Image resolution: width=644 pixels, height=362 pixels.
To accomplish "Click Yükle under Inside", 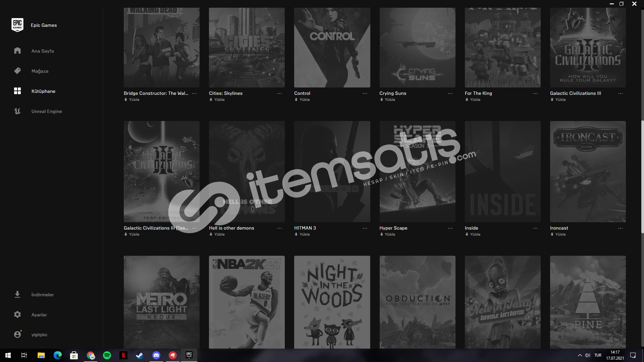I will pos(473,234).
